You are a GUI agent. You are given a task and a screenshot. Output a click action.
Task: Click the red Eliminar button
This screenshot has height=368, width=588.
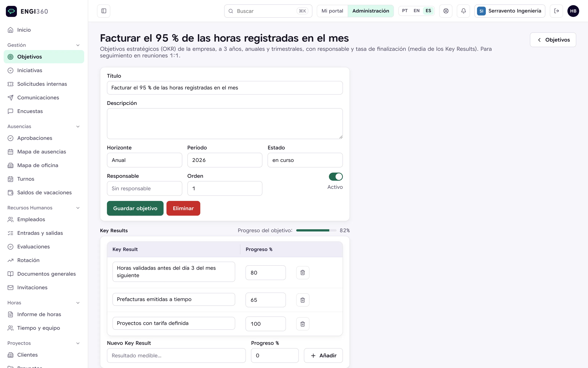click(183, 208)
